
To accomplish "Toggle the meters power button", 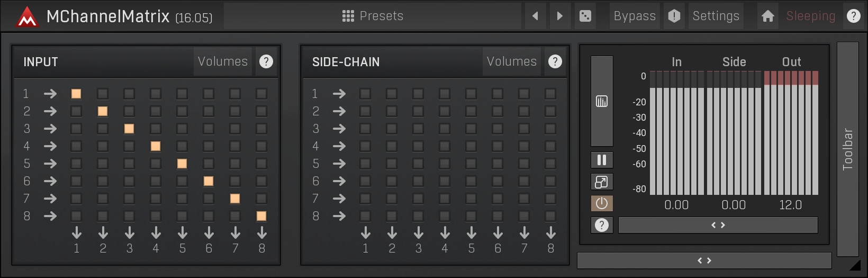I will 602,203.
